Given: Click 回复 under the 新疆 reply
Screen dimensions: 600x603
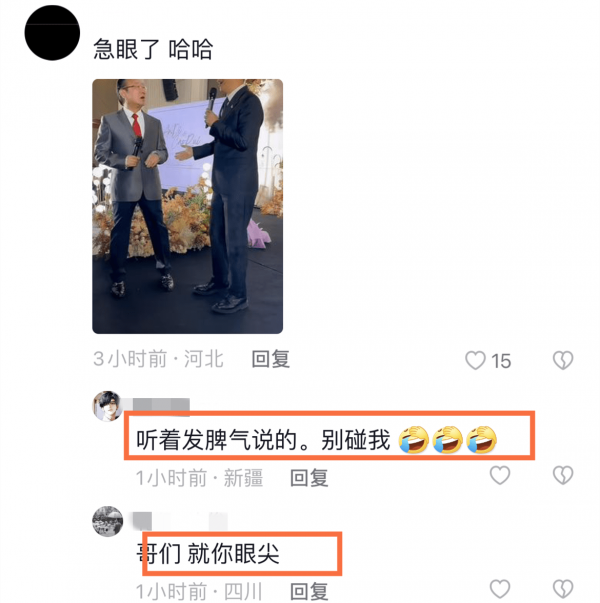Looking at the screenshot, I should 309,478.
